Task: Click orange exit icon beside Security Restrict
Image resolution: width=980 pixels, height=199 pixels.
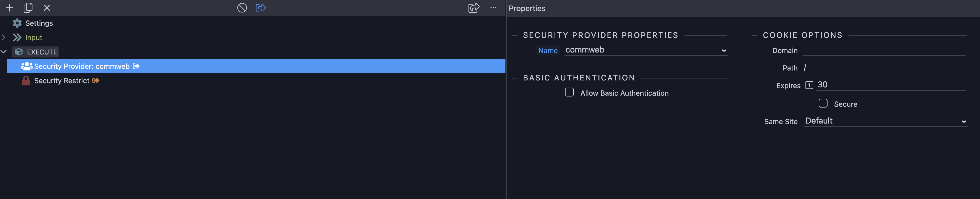Action: coord(96,80)
